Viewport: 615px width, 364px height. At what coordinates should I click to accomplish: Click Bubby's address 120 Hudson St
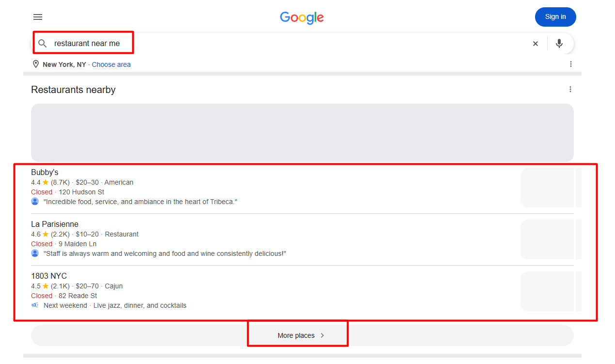[81, 192]
